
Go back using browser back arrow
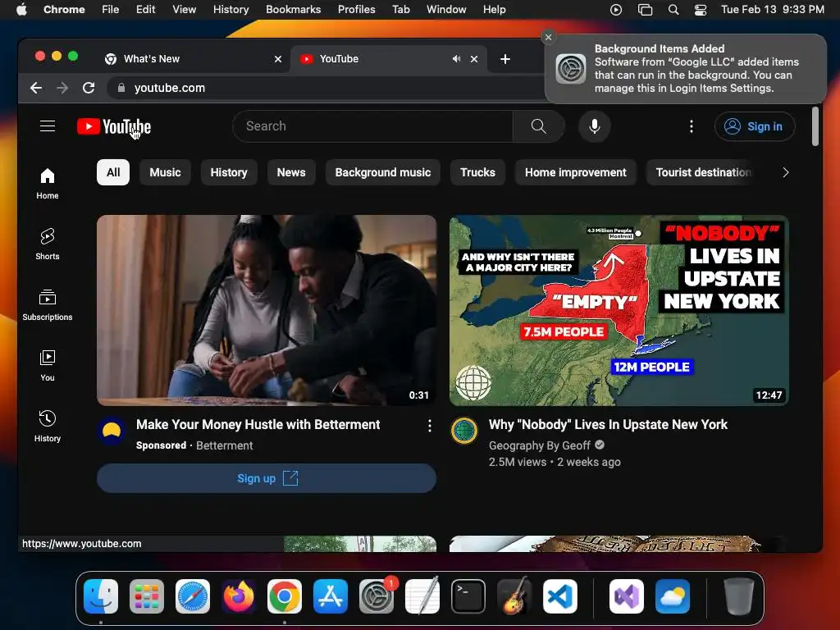point(36,88)
